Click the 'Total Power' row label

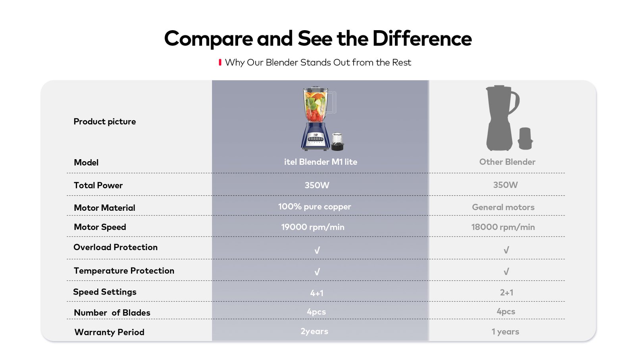click(98, 185)
